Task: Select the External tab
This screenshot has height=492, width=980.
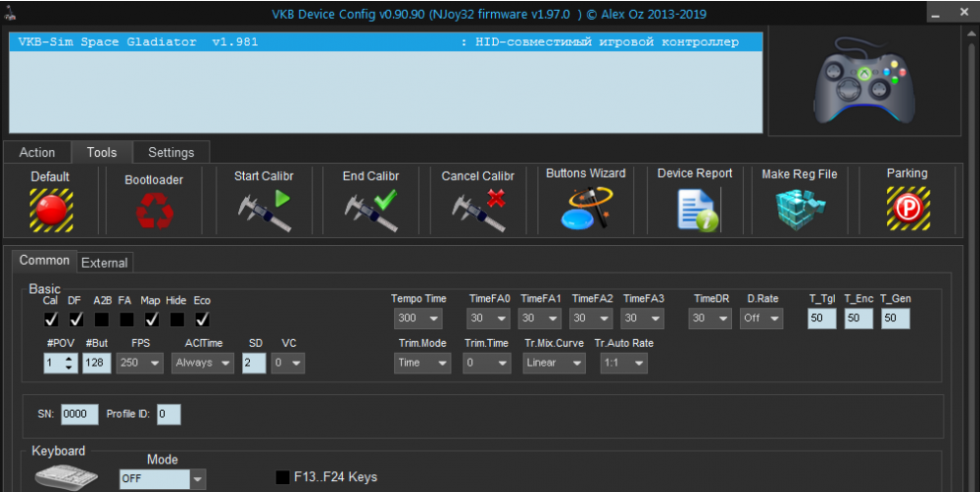Action: click(x=105, y=264)
